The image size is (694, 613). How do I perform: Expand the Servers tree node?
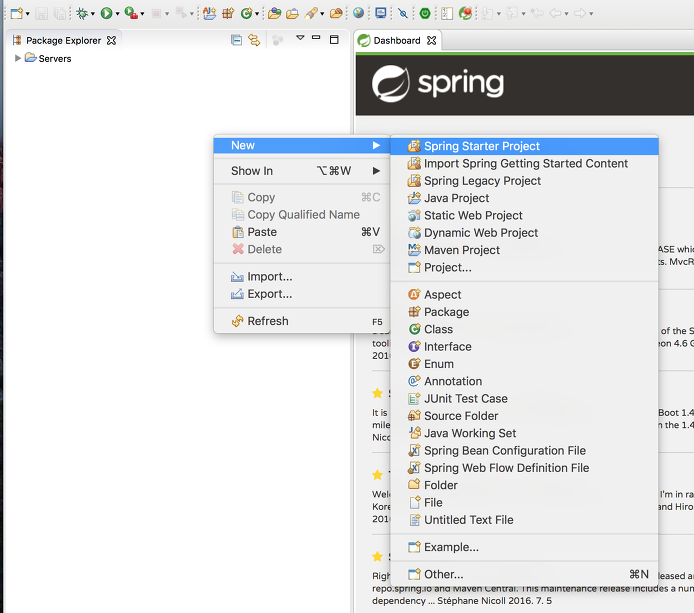click(x=18, y=58)
